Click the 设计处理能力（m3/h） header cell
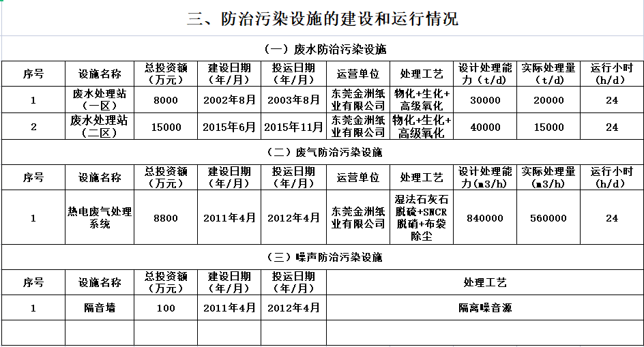644x347 pixels. pos(485,177)
